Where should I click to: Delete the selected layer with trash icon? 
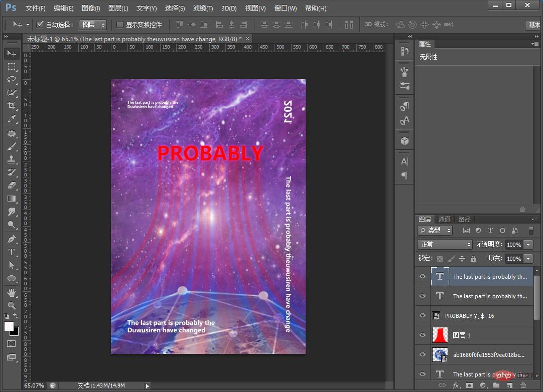coord(523,385)
